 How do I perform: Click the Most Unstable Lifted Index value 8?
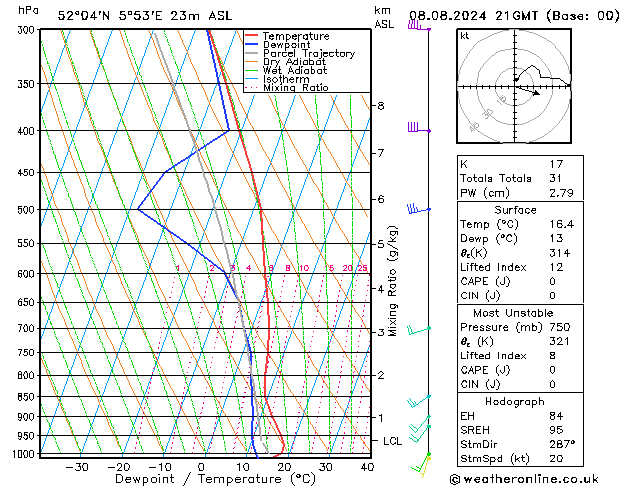(553, 356)
